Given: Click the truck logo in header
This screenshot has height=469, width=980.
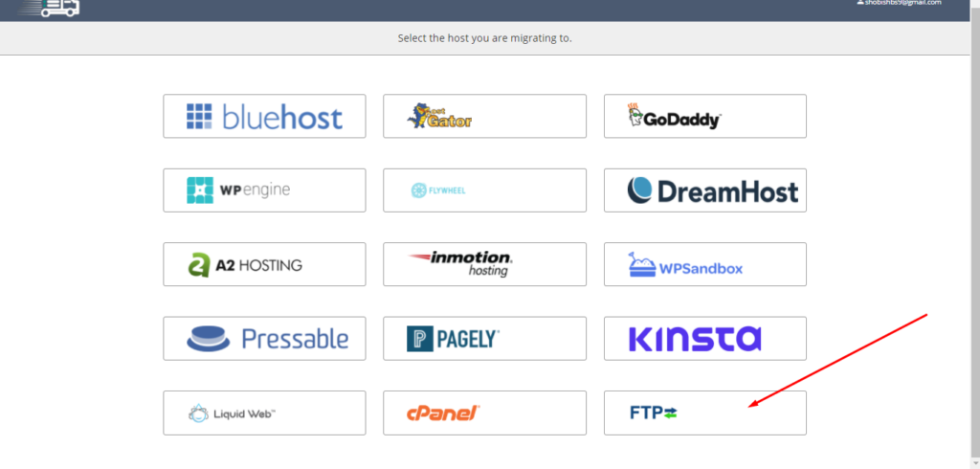Looking at the screenshot, I should 50,8.
